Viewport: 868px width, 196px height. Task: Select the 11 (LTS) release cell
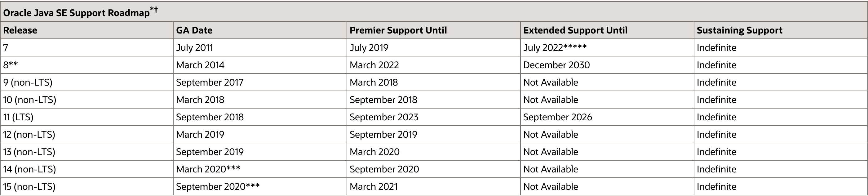pos(18,117)
